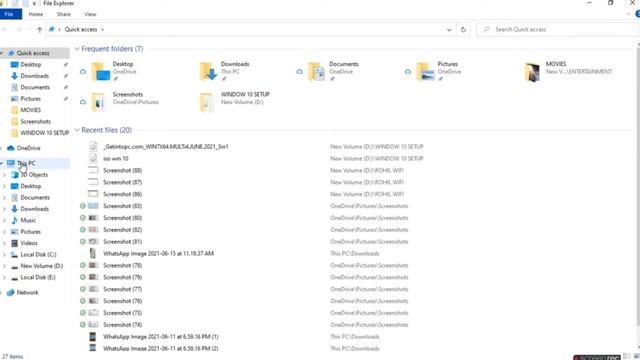Open the File ribbon tab

(11, 14)
